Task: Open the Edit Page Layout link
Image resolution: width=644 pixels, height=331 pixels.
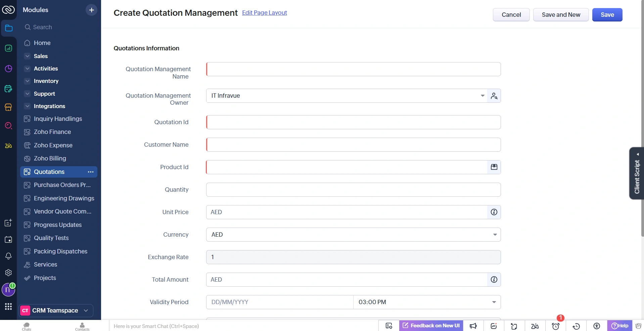Action: pyautogui.click(x=264, y=13)
